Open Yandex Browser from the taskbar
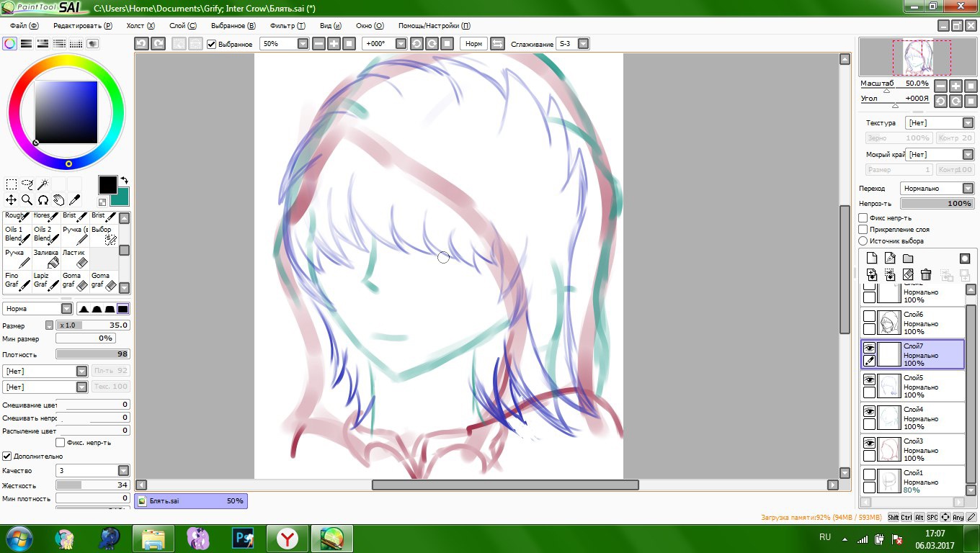This screenshot has height=553, width=980. pyautogui.click(x=288, y=539)
